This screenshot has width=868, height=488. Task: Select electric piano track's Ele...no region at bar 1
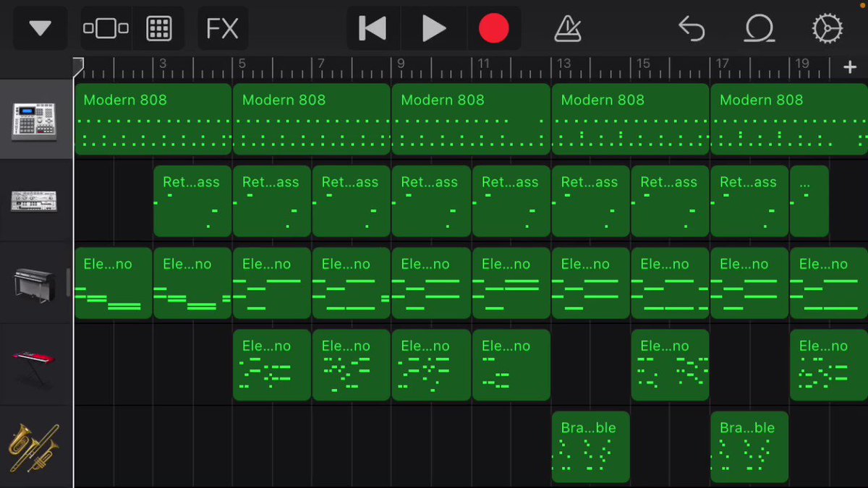click(x=113, y=283)
